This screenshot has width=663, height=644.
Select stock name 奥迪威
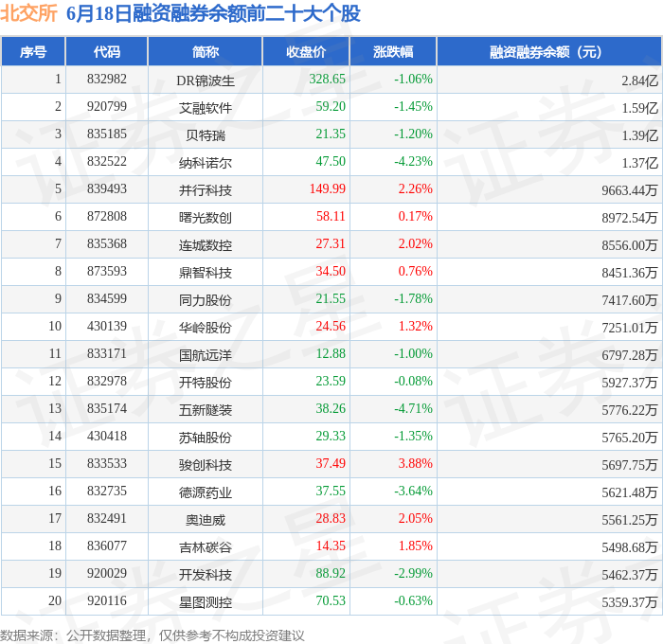coord(206,520)
